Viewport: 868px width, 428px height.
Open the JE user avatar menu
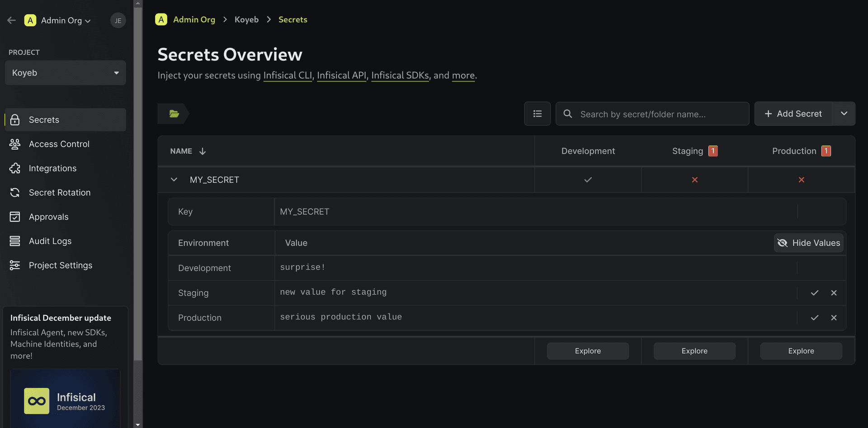click(x=118, y=20)
